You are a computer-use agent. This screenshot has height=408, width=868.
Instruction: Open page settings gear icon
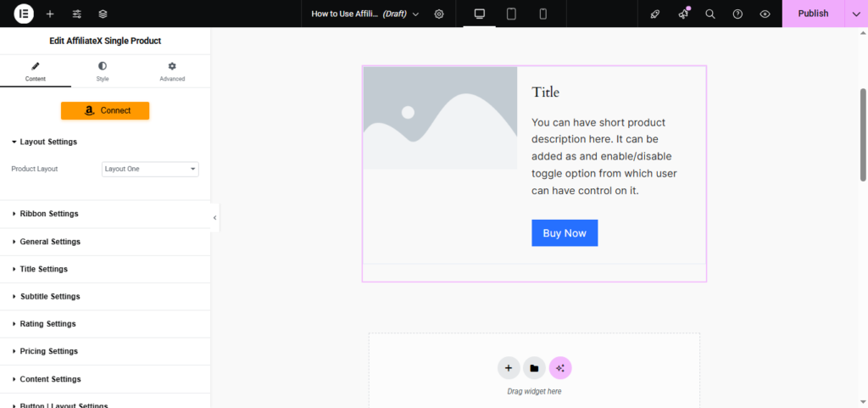click(439, 14)
